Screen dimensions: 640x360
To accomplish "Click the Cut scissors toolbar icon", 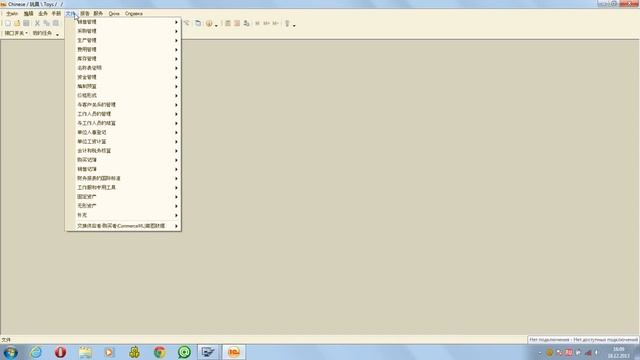I will point(37,23).
